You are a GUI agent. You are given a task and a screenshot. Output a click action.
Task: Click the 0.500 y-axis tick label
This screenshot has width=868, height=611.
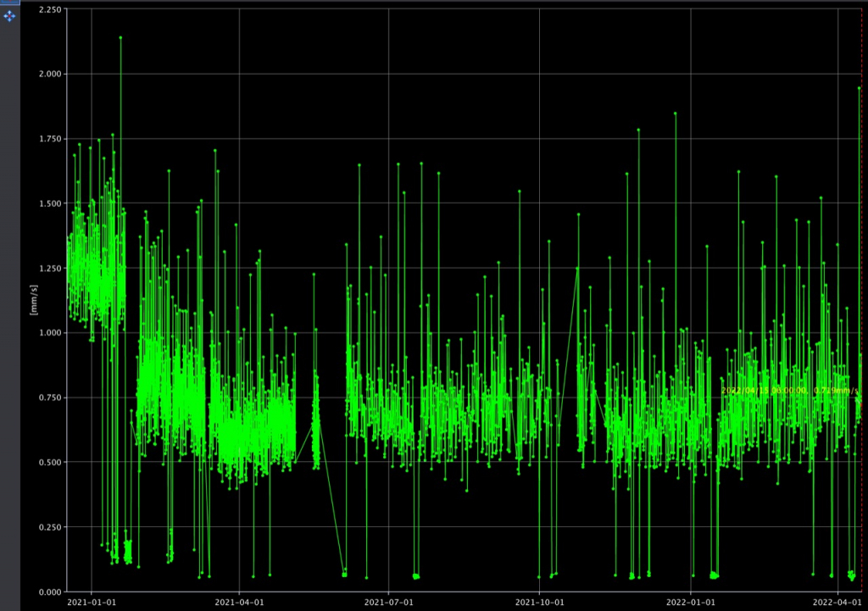pyautogui.click(x=48, y=463)
